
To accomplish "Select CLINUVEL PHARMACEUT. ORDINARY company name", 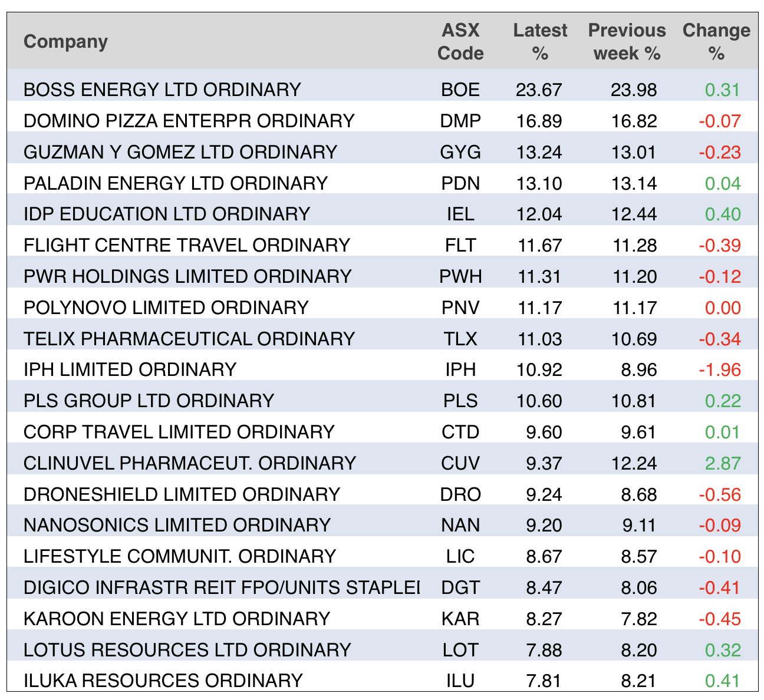I will (190, 463).
